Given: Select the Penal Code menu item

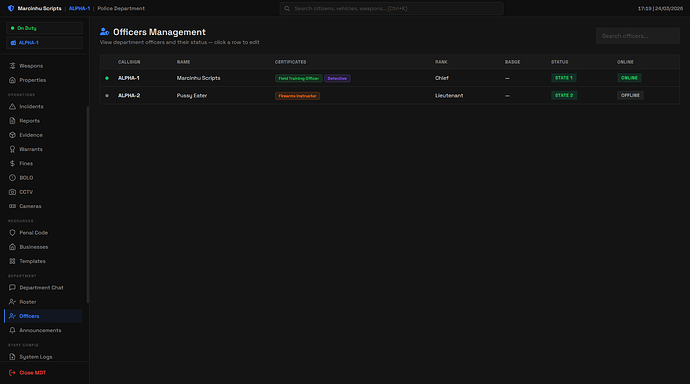Looking at the screenshot, I should (43, 233).
